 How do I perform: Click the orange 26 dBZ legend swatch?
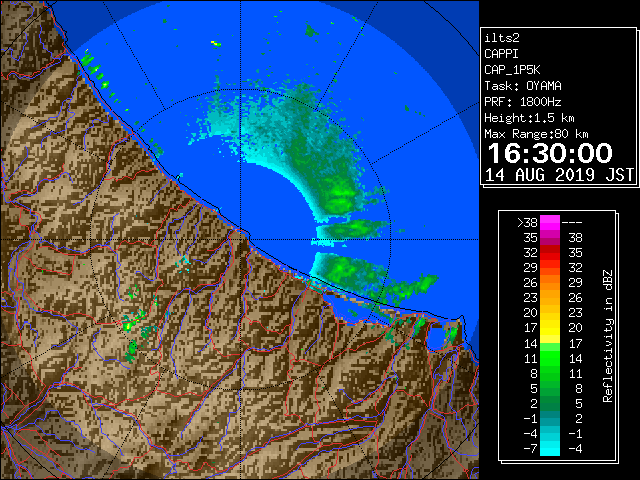tap(550, 282)
